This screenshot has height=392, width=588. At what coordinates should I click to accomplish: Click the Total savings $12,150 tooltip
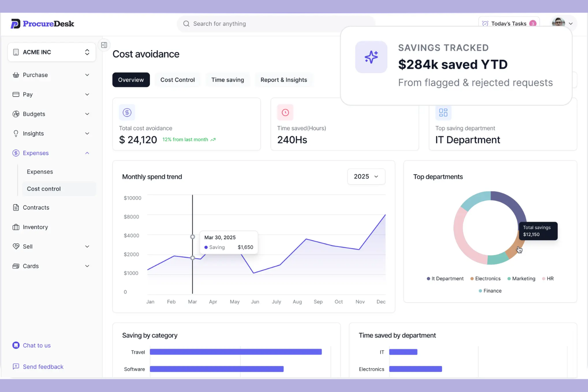pyautogui.click(x=538, y=231)
